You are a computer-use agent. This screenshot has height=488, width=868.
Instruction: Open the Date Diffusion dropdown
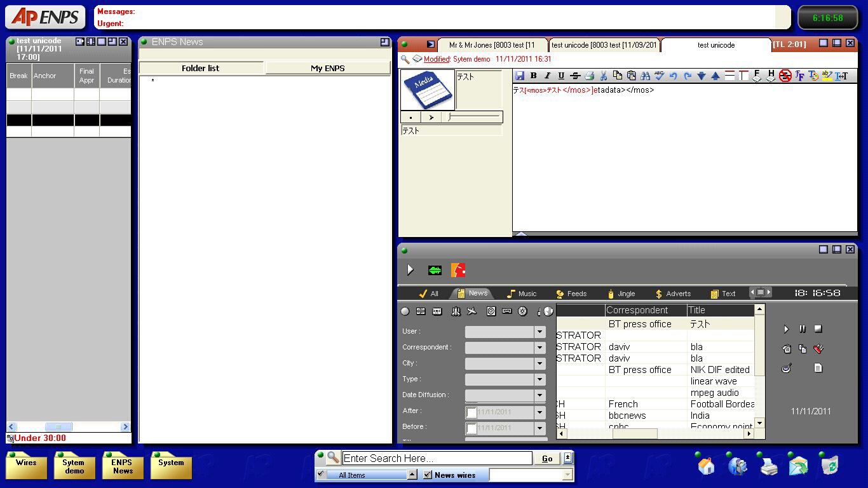(x=539, y=395)
